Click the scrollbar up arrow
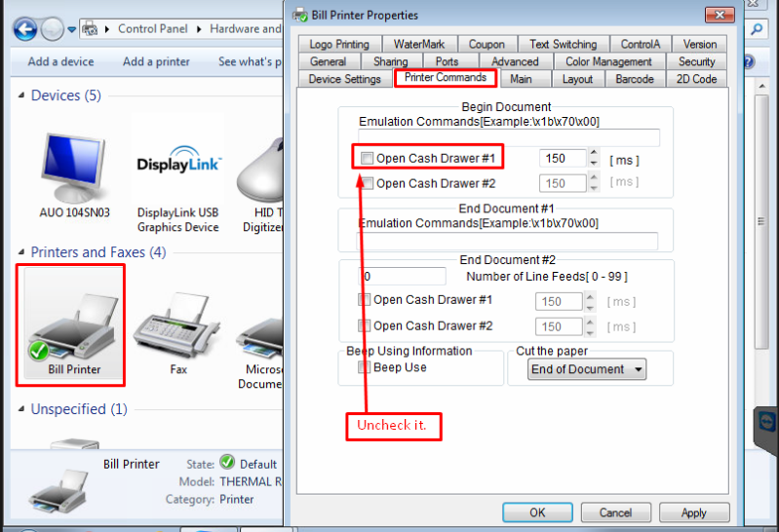Viewport: 779px width, 532px height. tap(762, 87)
